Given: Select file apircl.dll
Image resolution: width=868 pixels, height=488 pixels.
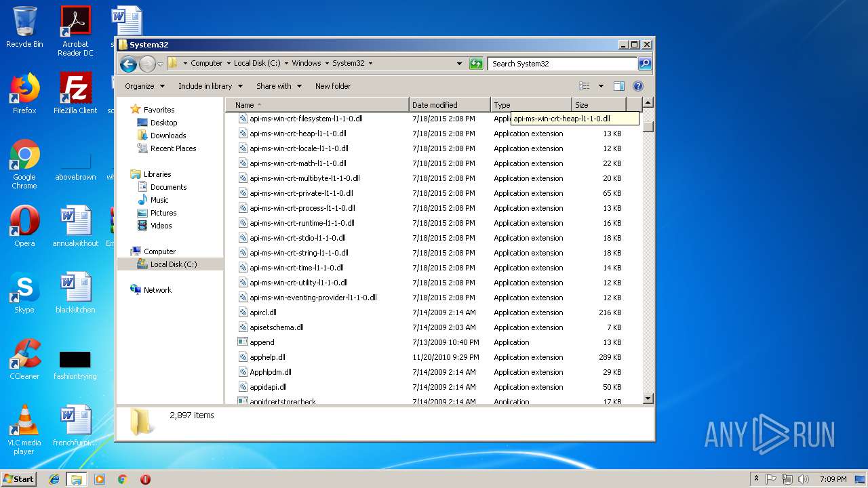Looking at the screenshot, I should [263, 312].
